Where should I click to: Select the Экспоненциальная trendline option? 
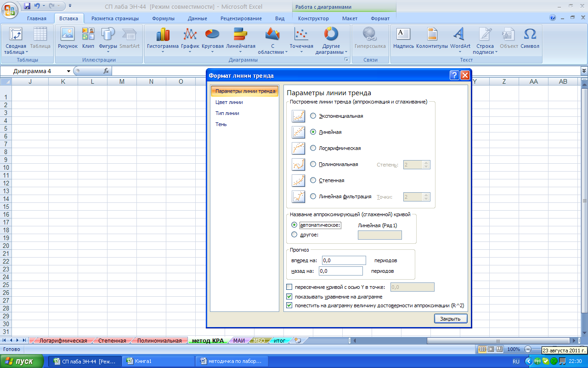313,116
